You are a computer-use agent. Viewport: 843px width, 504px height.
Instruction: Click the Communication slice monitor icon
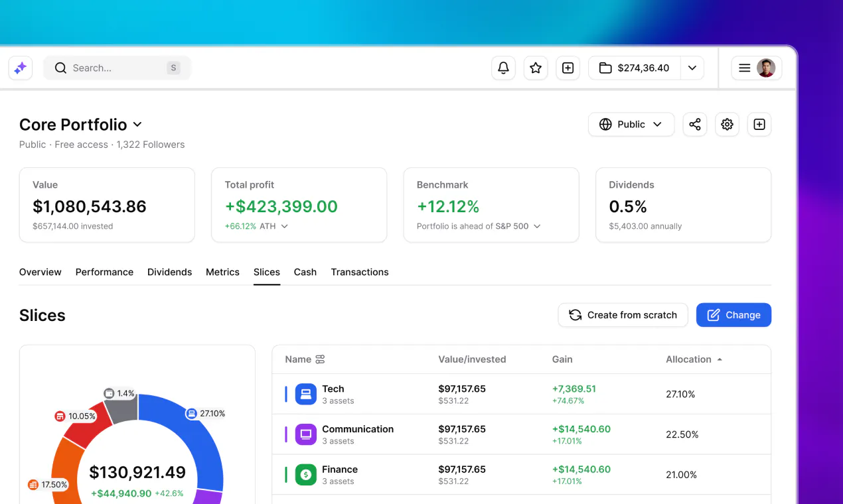(x=306, y=434)
